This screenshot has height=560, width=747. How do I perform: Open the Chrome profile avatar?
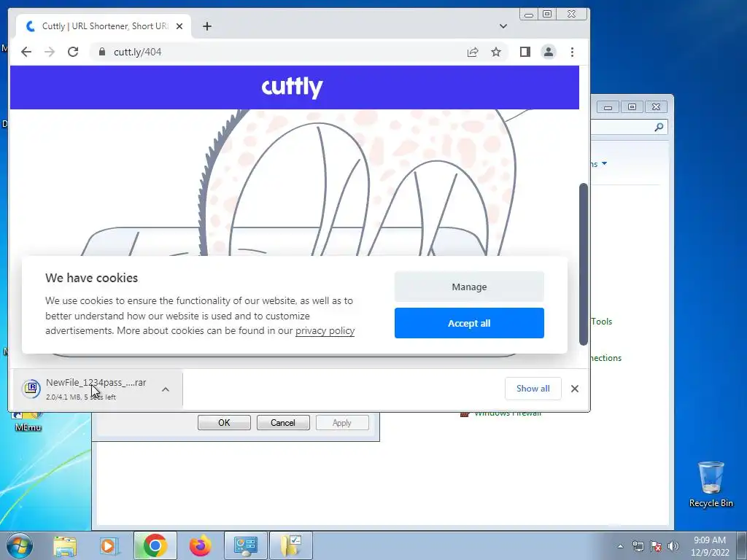pyautogui.click(x=549, y=52)
